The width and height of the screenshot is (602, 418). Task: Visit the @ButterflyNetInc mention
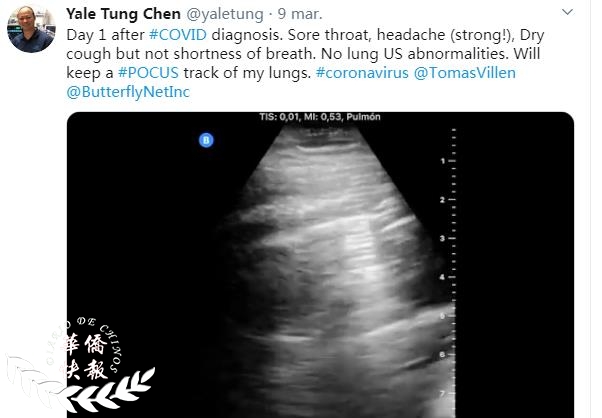coord(128,92)
